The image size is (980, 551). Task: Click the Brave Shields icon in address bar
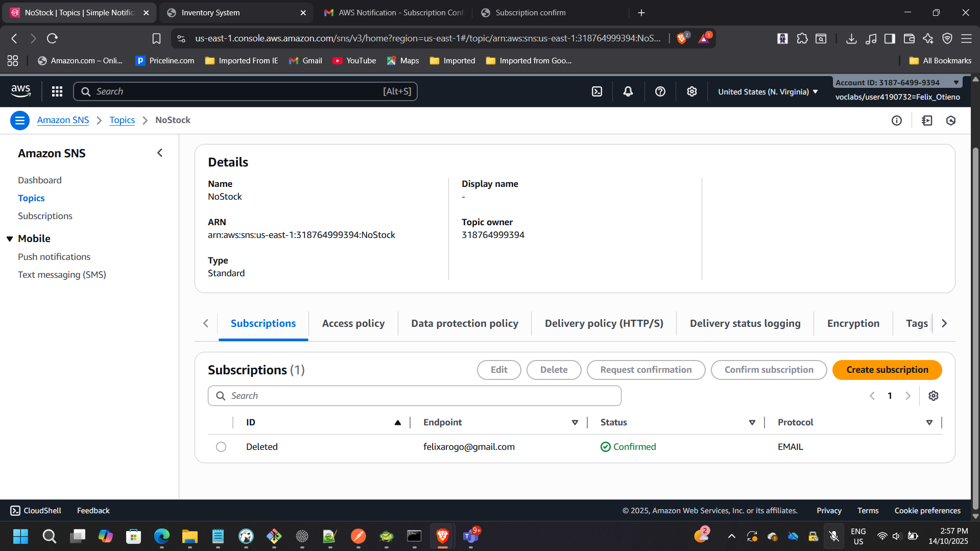pos(682,38)
